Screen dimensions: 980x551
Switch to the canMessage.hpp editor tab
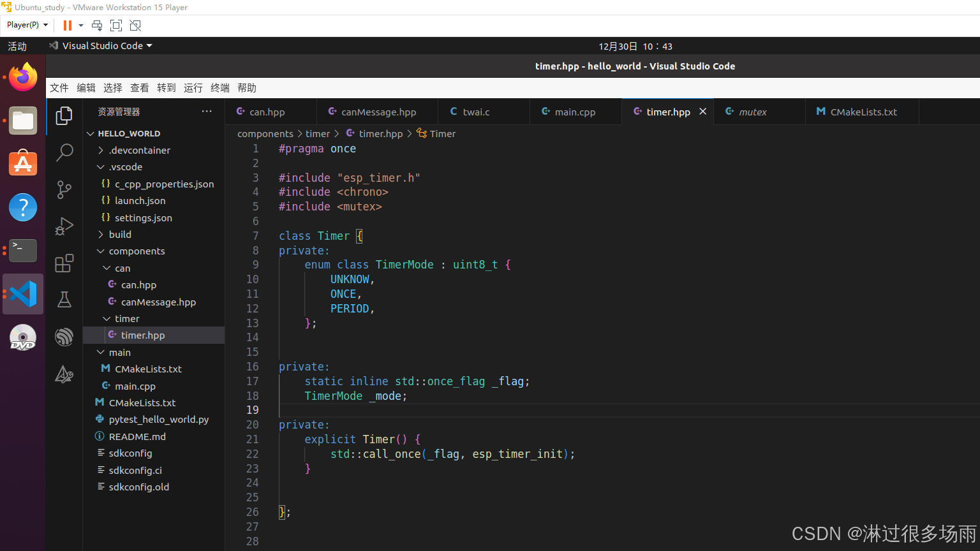click(378, 112)
